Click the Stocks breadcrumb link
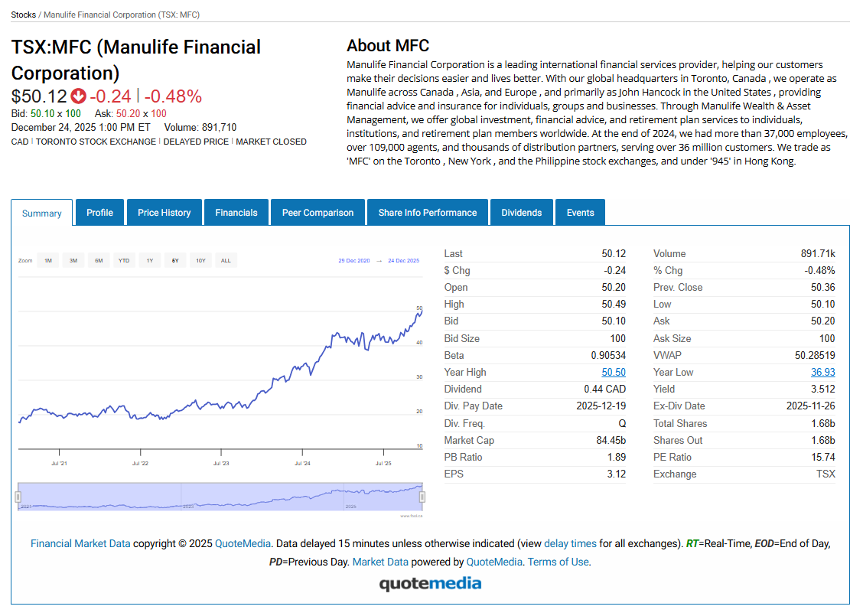 tap(23, 15)
